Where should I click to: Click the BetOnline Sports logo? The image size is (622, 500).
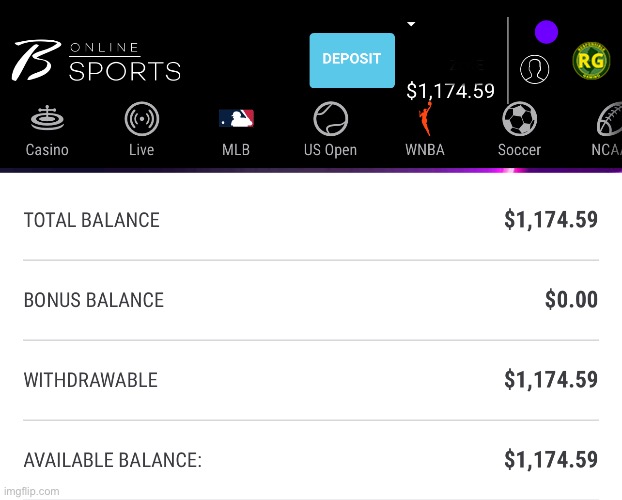pyautogui.click(x=96, y=60)
